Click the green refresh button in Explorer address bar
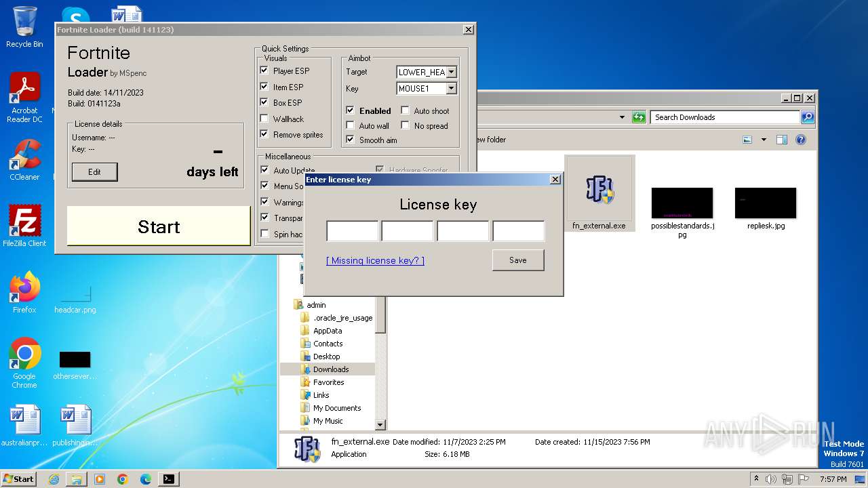Screen dimensions: 868x488 click(639, 117)
